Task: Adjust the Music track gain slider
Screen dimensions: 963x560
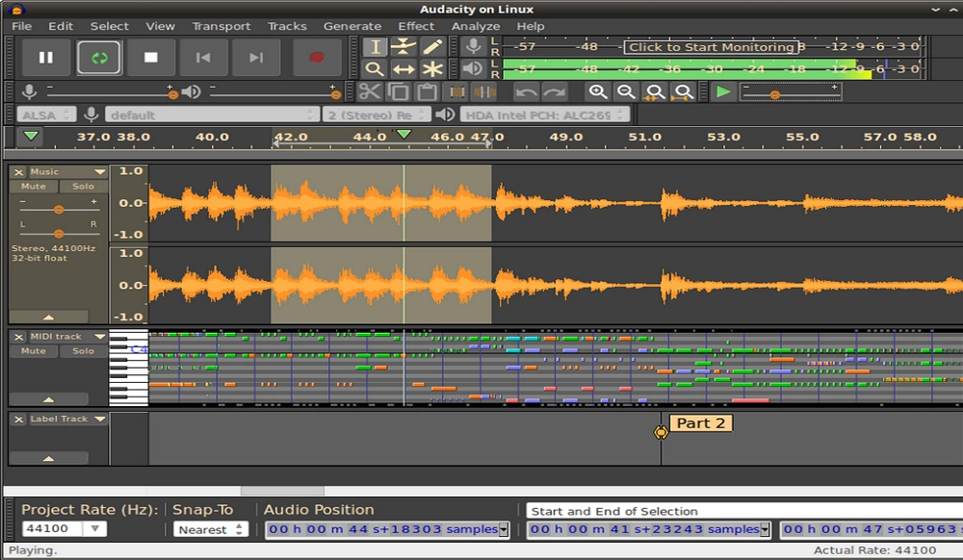Action: (x=59, y=209)
